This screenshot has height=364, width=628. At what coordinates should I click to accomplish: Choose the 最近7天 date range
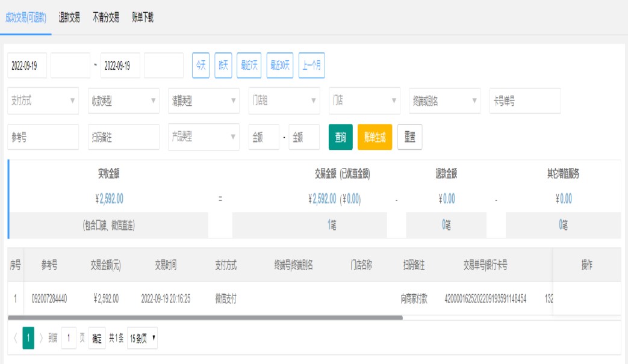point(249,66)
